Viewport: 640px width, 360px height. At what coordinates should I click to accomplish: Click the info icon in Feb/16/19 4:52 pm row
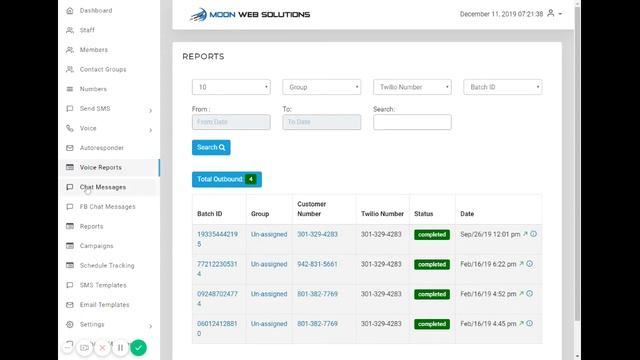coord(529,293)
